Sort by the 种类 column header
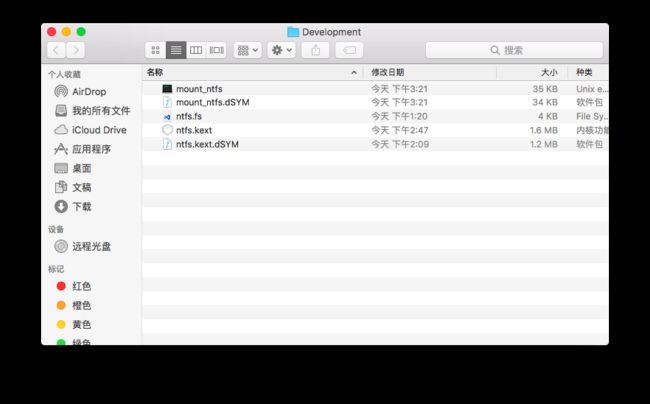The image size is (650, 404). [x=588, y=73]
